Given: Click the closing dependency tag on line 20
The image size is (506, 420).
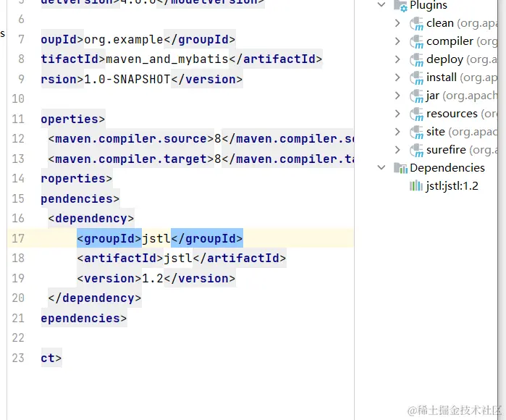Looking at the screenshot, I should pos(95,298).
